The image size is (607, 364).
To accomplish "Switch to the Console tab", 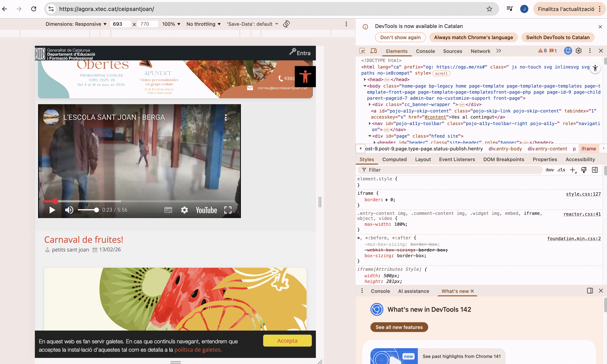I will pyautogui.click(x=425, y=51).
